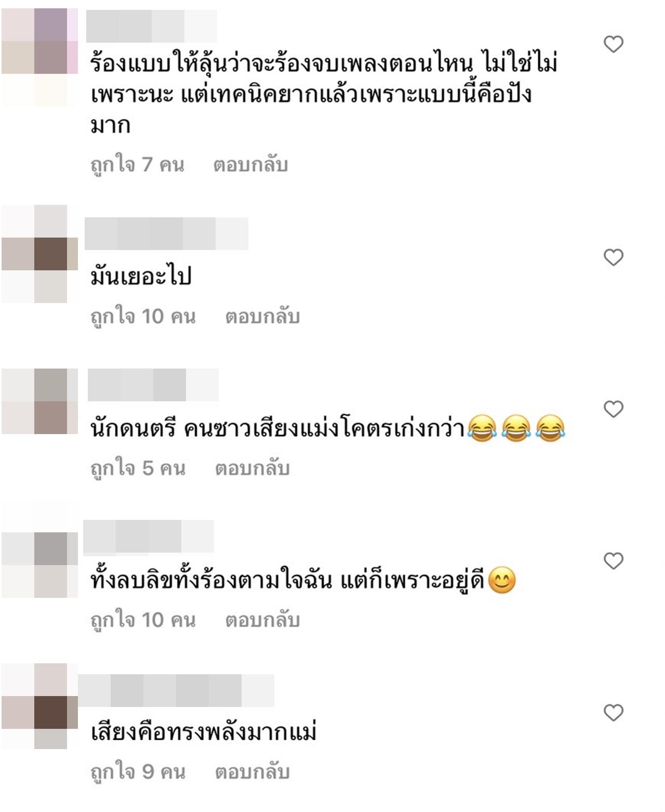Image resolution: width=665 pixels, height=812 pixels.
Task: Like the comment about singing technique
Action: (614, 44)
